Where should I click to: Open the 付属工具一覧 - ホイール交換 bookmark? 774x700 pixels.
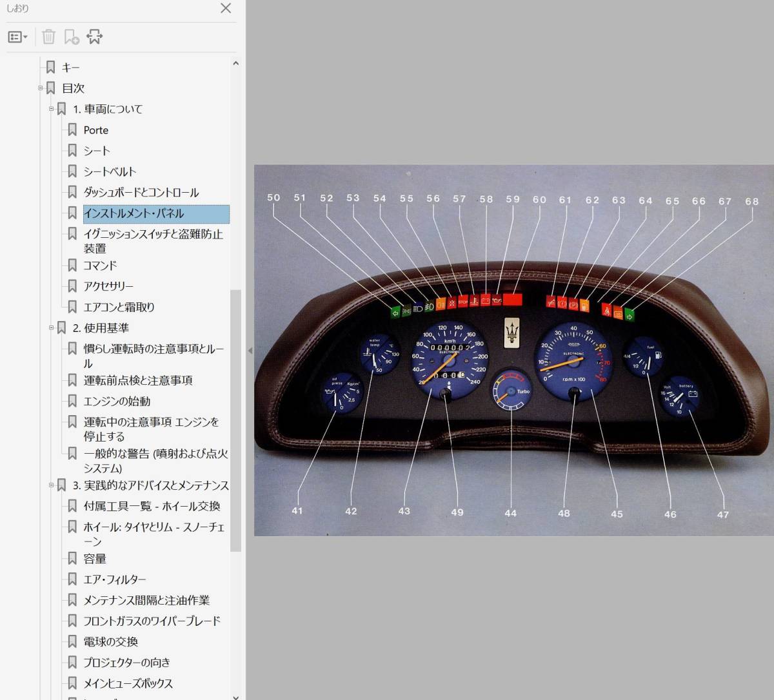152,507
